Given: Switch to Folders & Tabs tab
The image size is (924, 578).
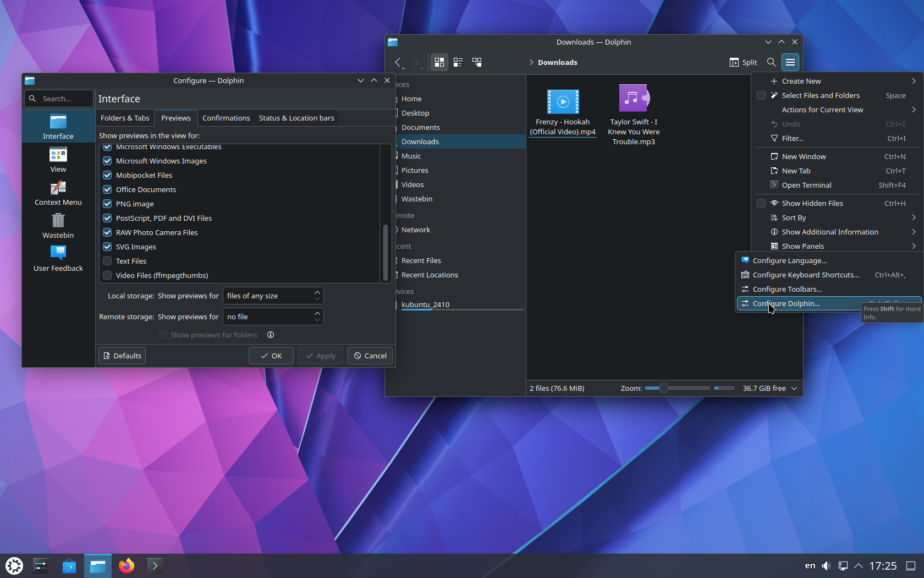Looking at the screenshot, I should (125, 118).
